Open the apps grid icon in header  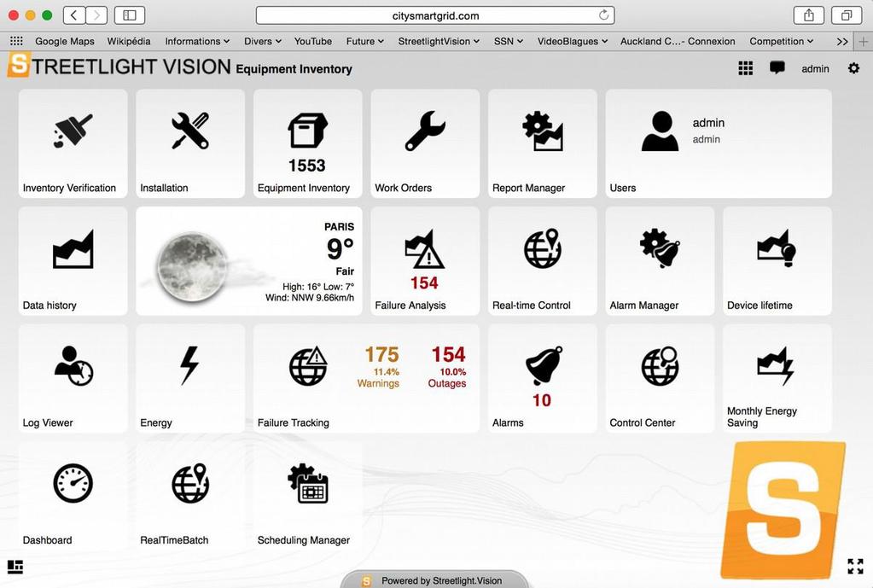746,68
